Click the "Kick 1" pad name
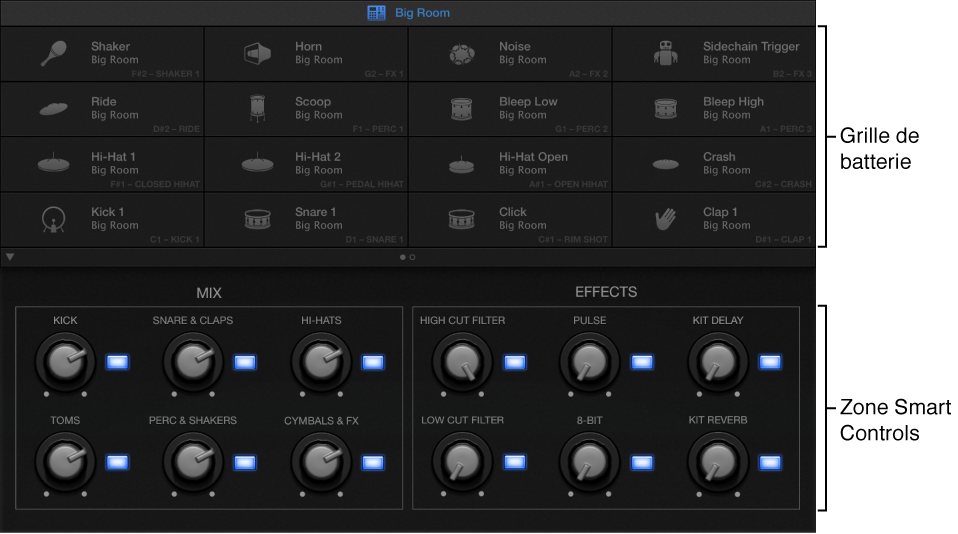This screenshot has width=958, height=534. 108,212
